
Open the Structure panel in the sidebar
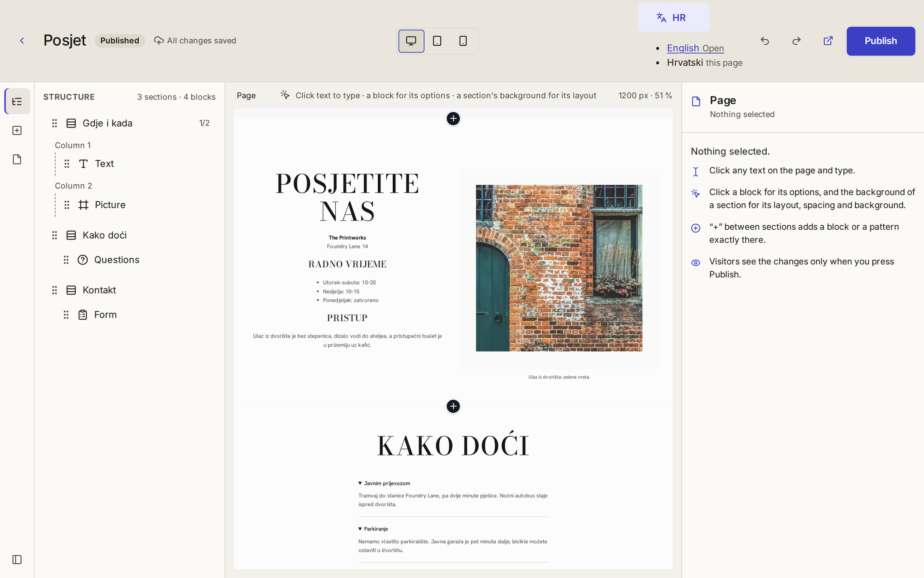point(17,101)
